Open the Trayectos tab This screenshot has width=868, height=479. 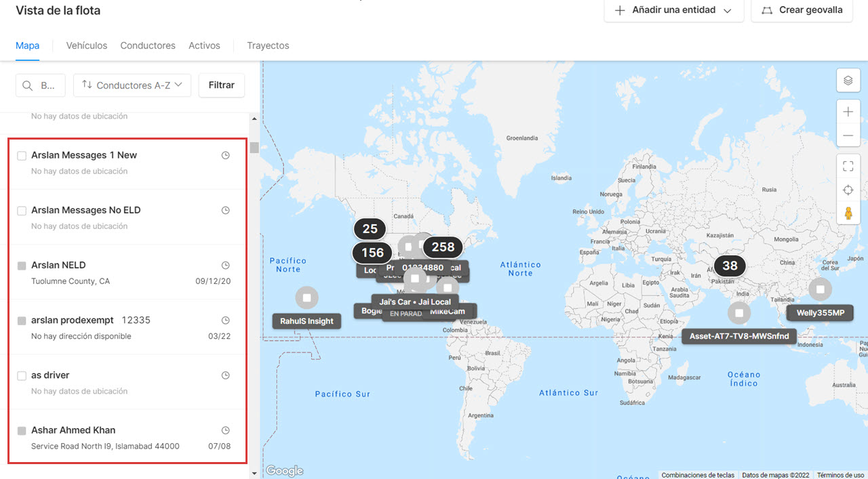click(x=268, y=45)
